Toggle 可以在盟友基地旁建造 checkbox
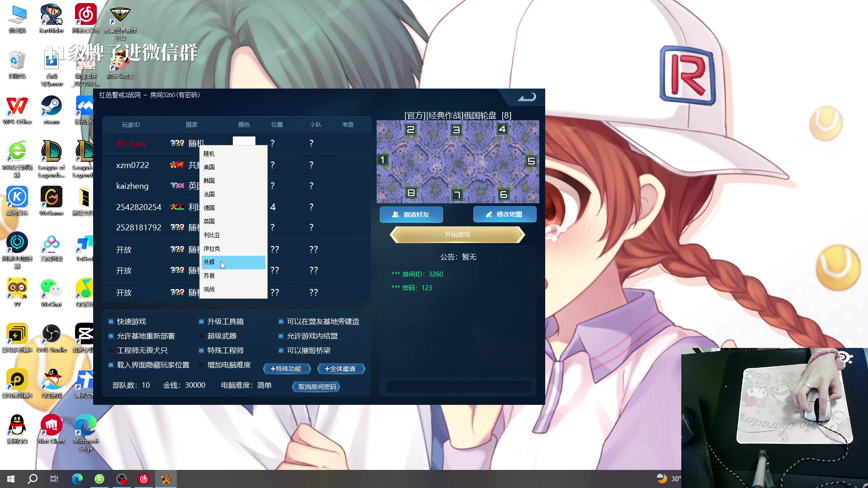The height and width of the screenshot is (488, 868). point(281,322)
